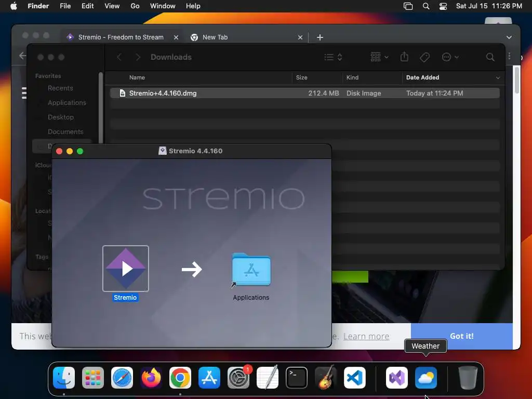Click the Chrome back arrow button
532x399 pixels.
coord(22,56)
